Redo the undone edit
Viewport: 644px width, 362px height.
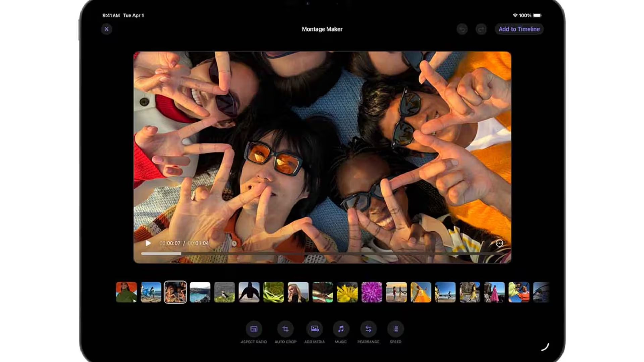pyautogui.click(x=481, y=29)
